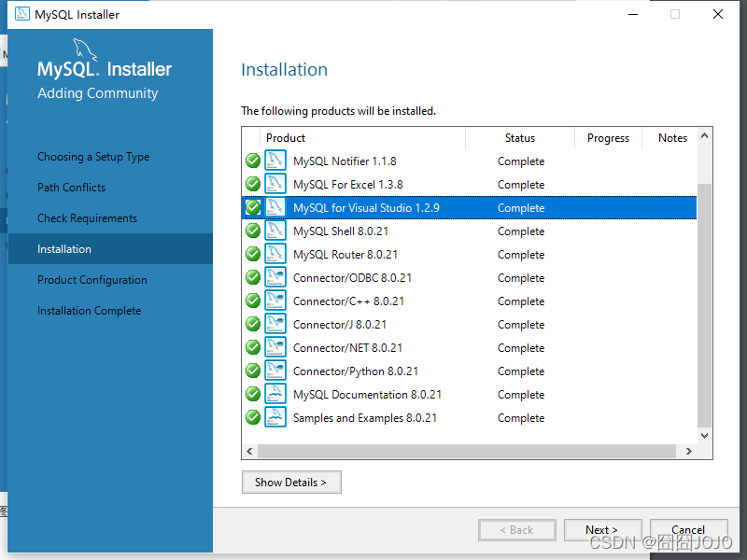Click the Connector/Python 8.0.21 product icon
Image resolution: width=747 pixels, height=560 pixels.
[275, 371]
